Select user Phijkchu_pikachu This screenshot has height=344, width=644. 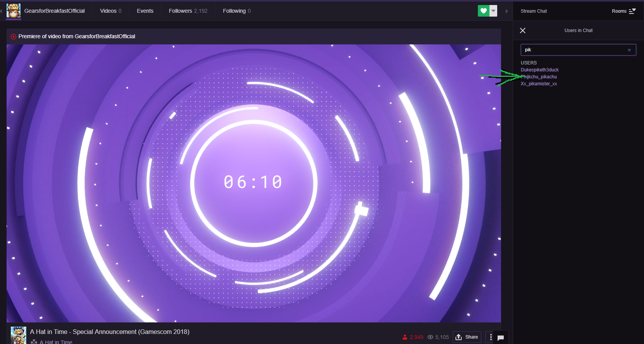539,77
